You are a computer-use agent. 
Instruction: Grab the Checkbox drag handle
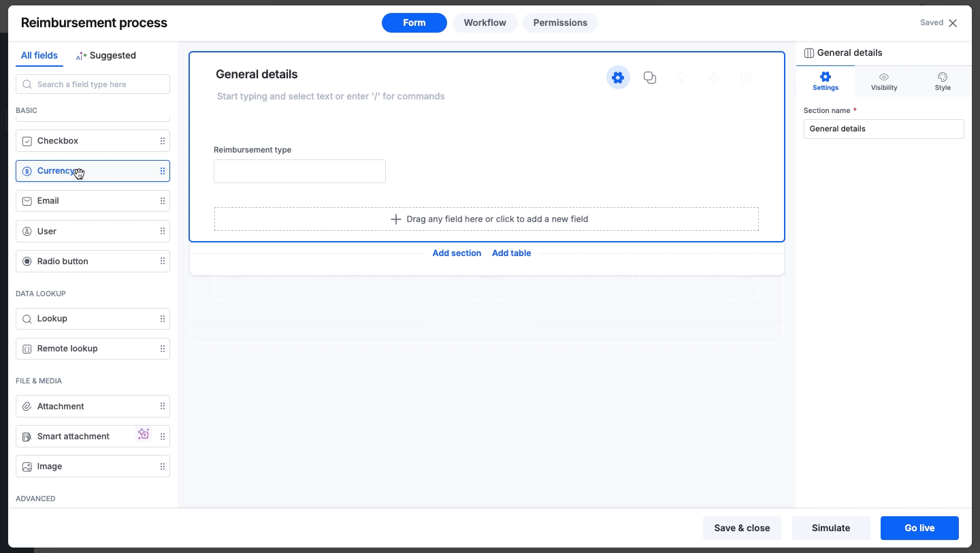click(163, 141)
